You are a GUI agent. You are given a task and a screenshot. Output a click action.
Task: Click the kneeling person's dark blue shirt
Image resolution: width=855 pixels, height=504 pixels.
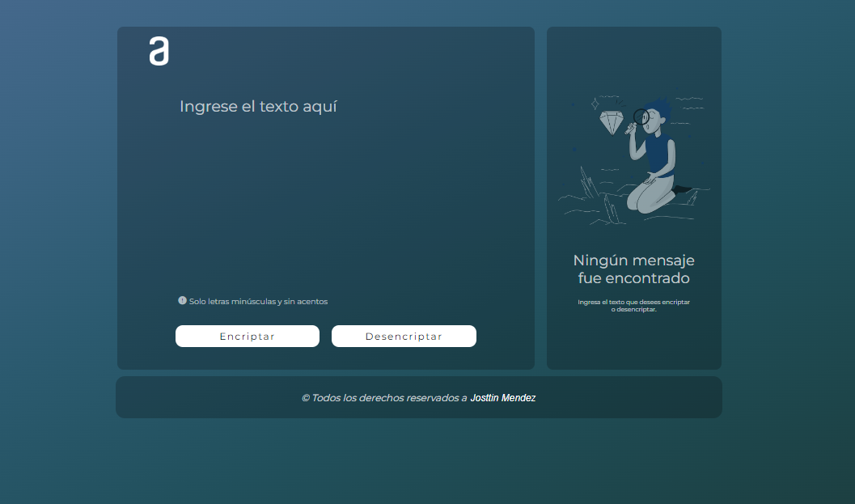[x=659, y=154]
